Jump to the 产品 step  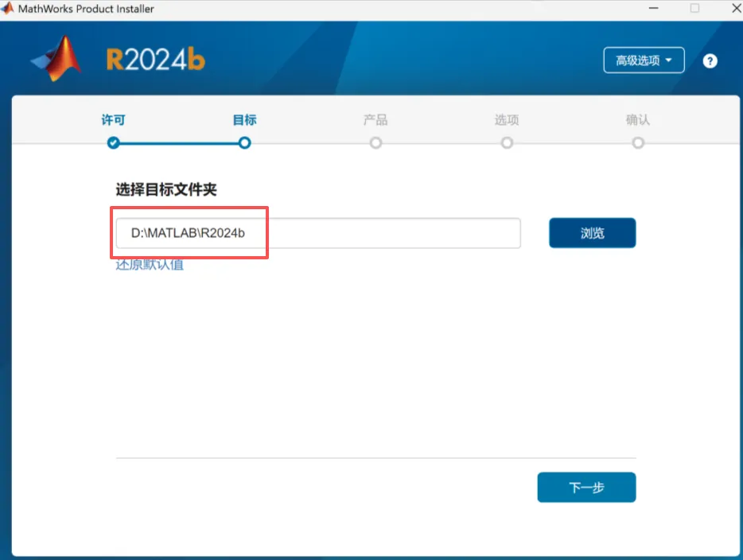375,120
